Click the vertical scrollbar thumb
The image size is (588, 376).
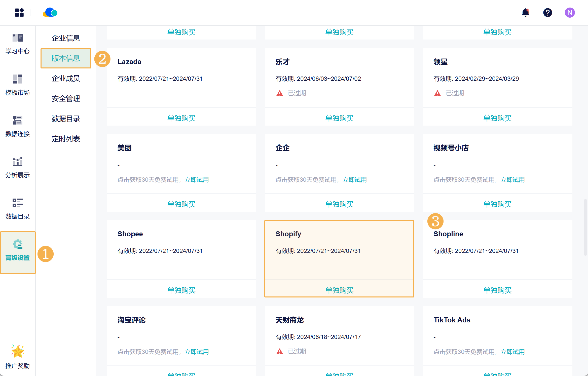click(585, 227)
